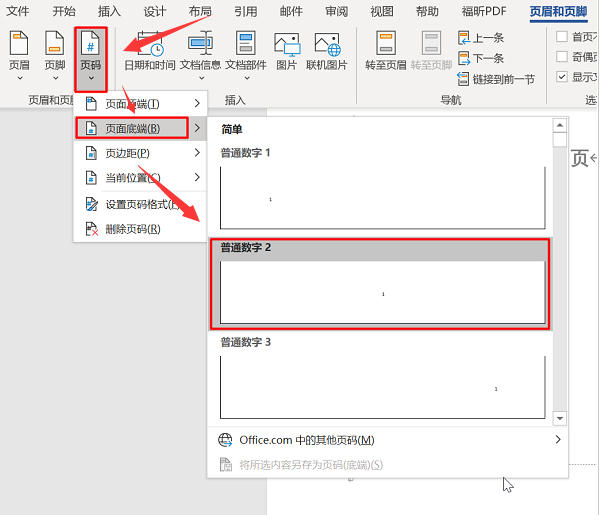
Task: Expand the 文档部件 dropdown arrow
Action: pos(247,78)
